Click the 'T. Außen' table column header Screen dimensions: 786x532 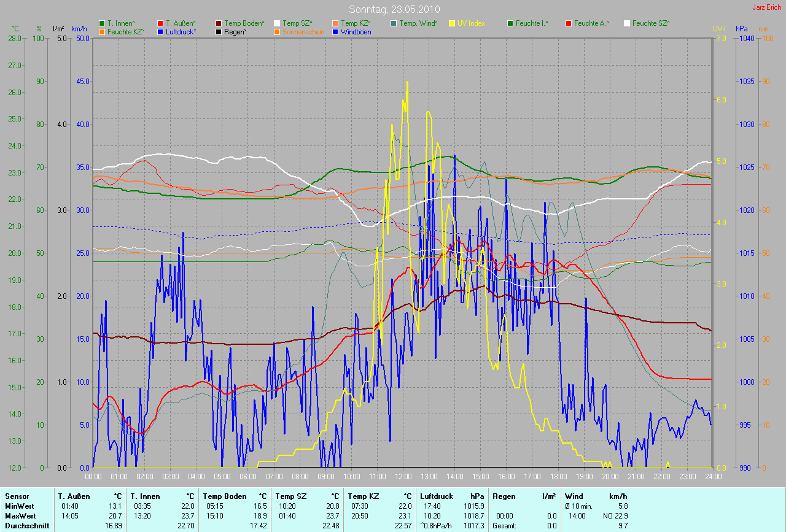(x=74, y=496)
